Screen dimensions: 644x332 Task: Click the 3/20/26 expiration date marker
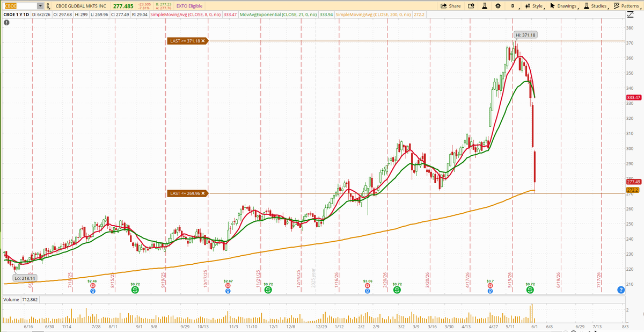(428, 281)
